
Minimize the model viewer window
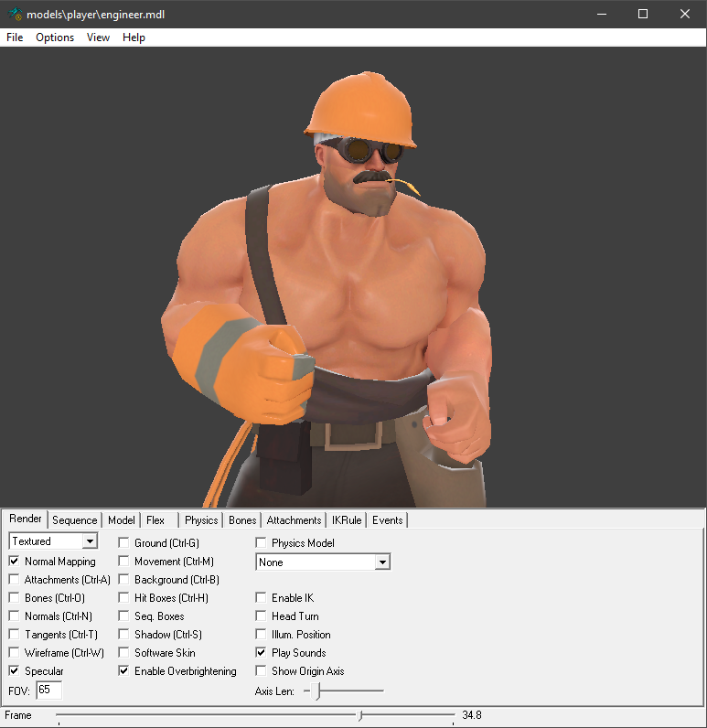602,14
